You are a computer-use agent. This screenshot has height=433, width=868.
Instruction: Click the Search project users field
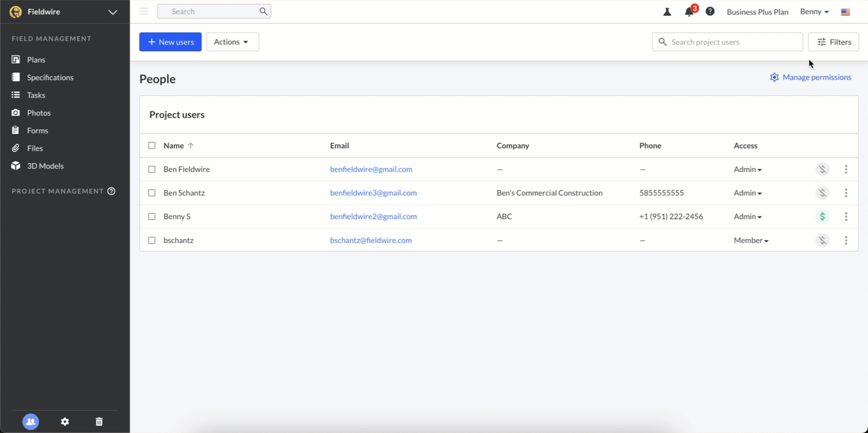point(732,42)
